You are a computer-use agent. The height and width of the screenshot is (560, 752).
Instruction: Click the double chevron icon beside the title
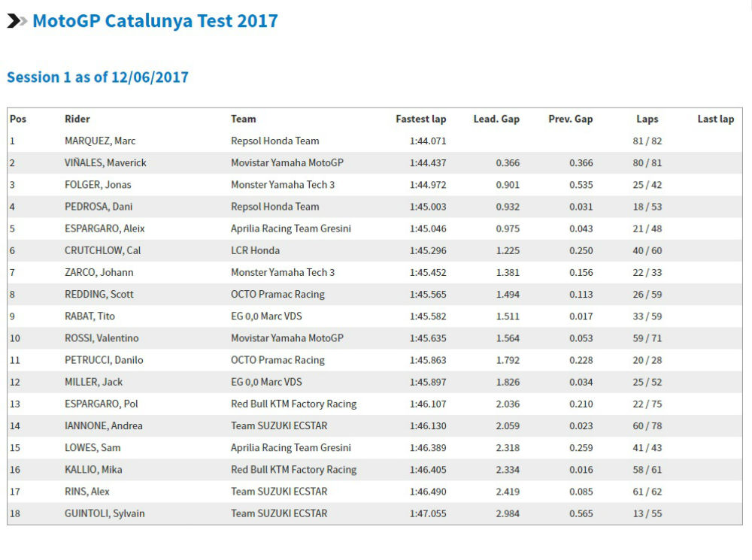pyautogui.click(x=17, y=21)
